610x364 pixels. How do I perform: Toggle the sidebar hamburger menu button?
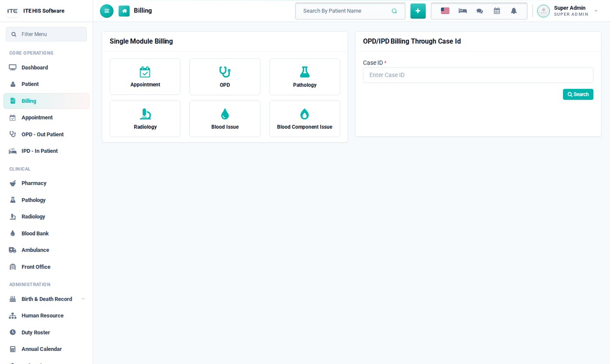pyautogui.click(x=107, y=11)
